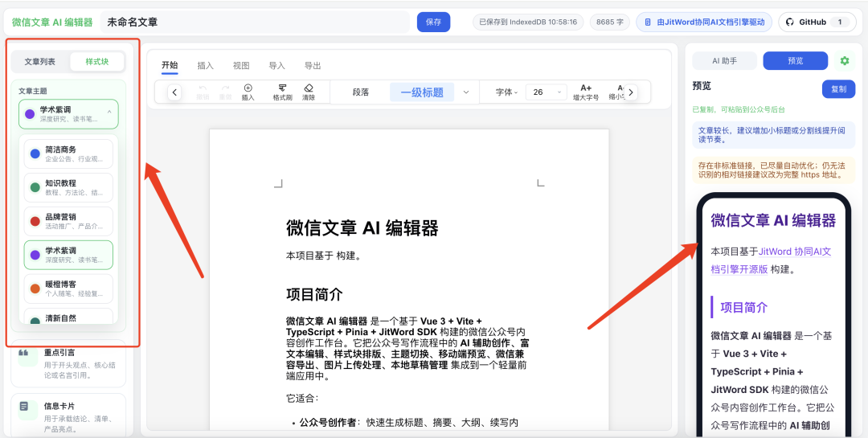Apply the 段落 paragraph style

pos(360,92)
